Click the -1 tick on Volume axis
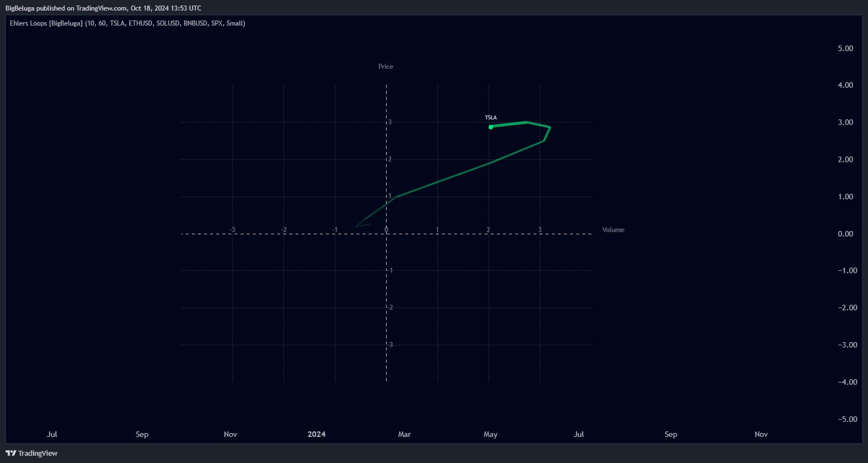 tap(335, 230)
